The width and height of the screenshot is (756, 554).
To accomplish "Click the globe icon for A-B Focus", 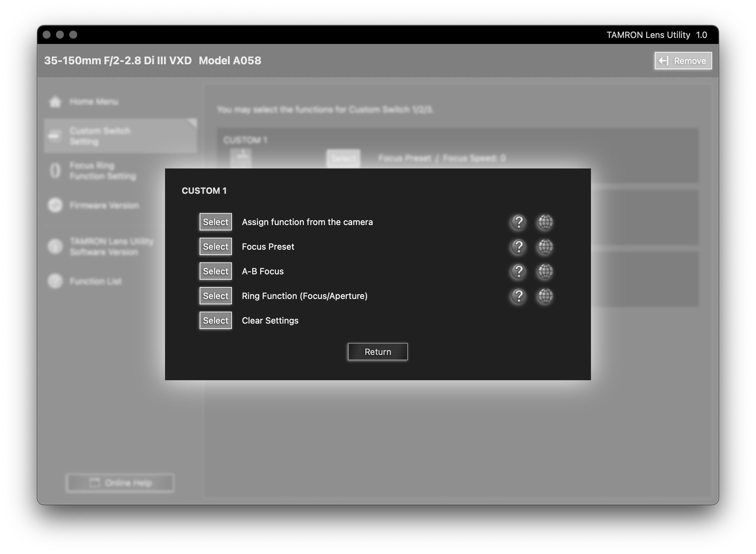I will point(545,271).
